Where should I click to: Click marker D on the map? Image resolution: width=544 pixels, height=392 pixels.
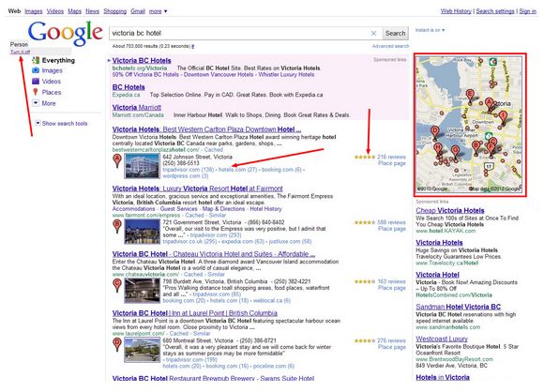coord(434,133)
